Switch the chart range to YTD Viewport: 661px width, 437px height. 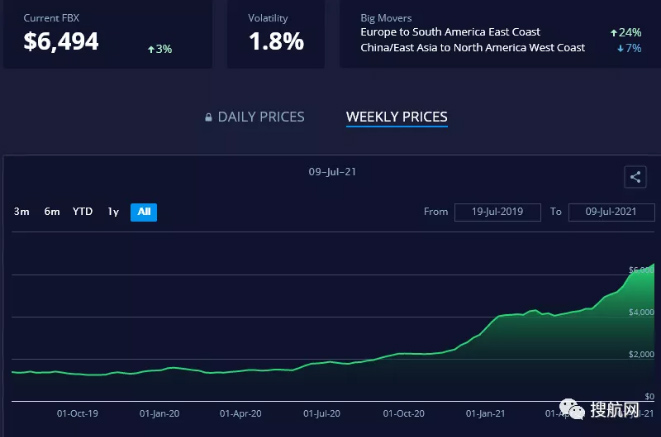click(x=83, y=212)
